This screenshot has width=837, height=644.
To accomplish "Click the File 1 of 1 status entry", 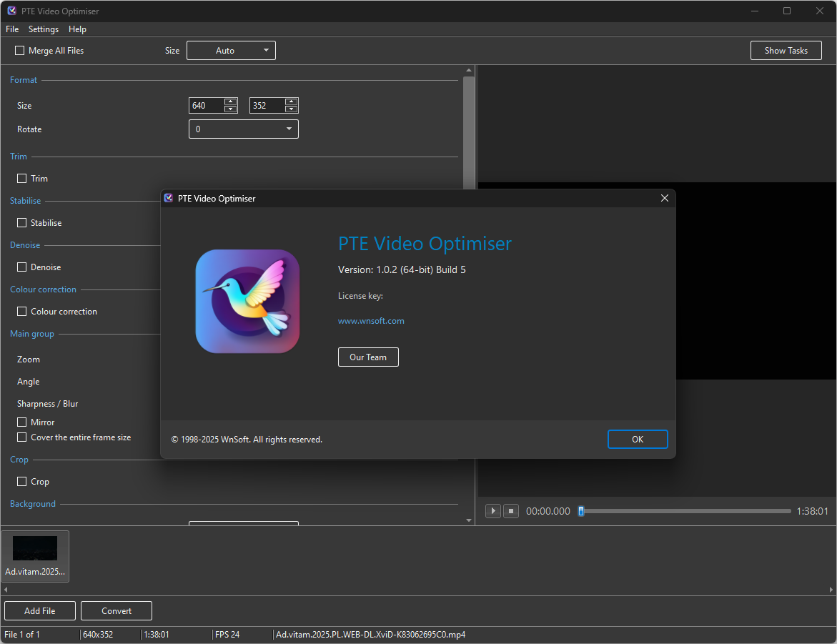I will 22,635.
